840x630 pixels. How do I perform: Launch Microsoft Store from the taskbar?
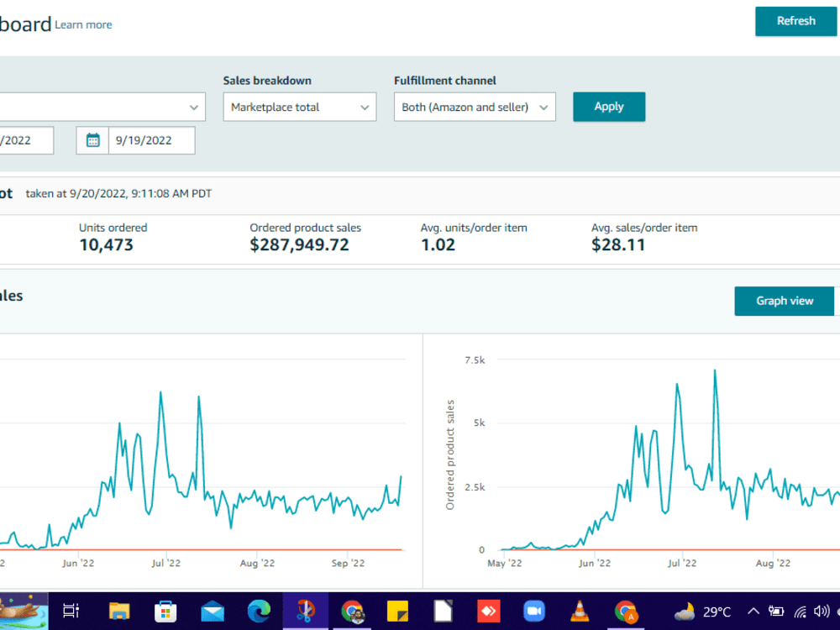tap(165, 612)
